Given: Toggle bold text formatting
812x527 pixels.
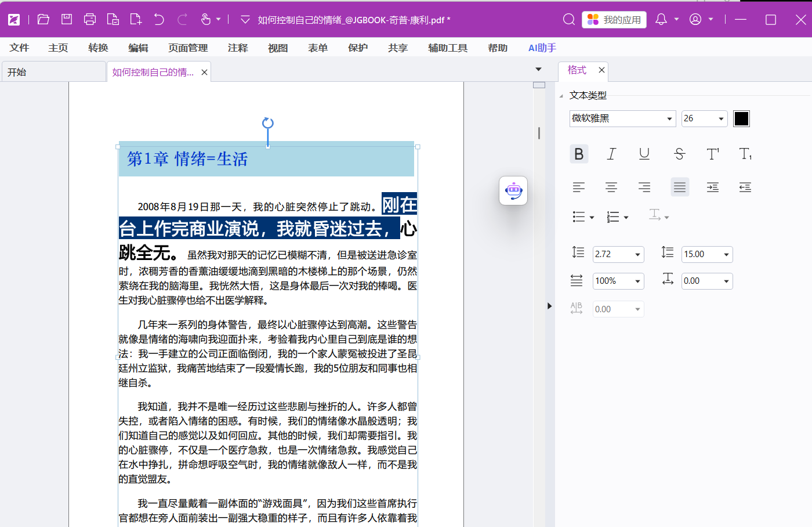Looking at the screenshot, I should [x=579, y=154].
